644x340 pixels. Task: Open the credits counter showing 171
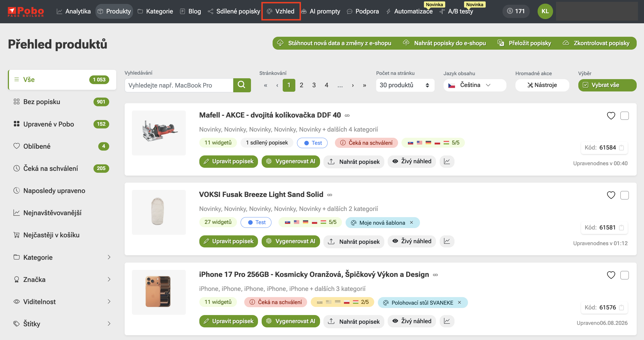[516, 11]
